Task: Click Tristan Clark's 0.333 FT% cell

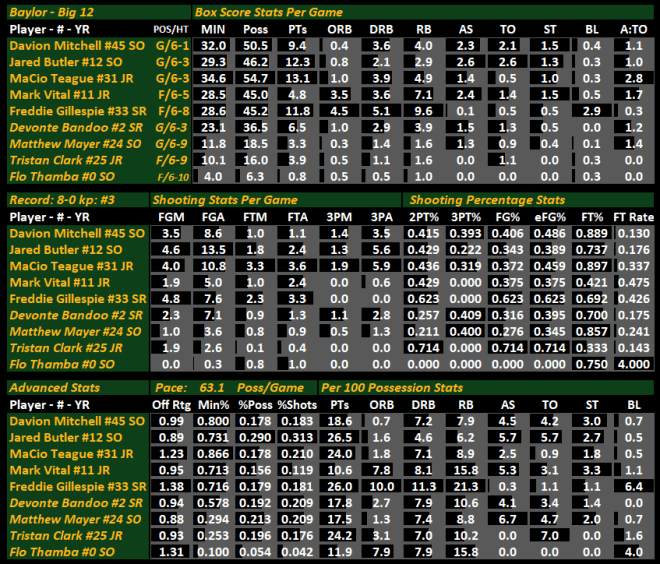Action: click(592, 348)
